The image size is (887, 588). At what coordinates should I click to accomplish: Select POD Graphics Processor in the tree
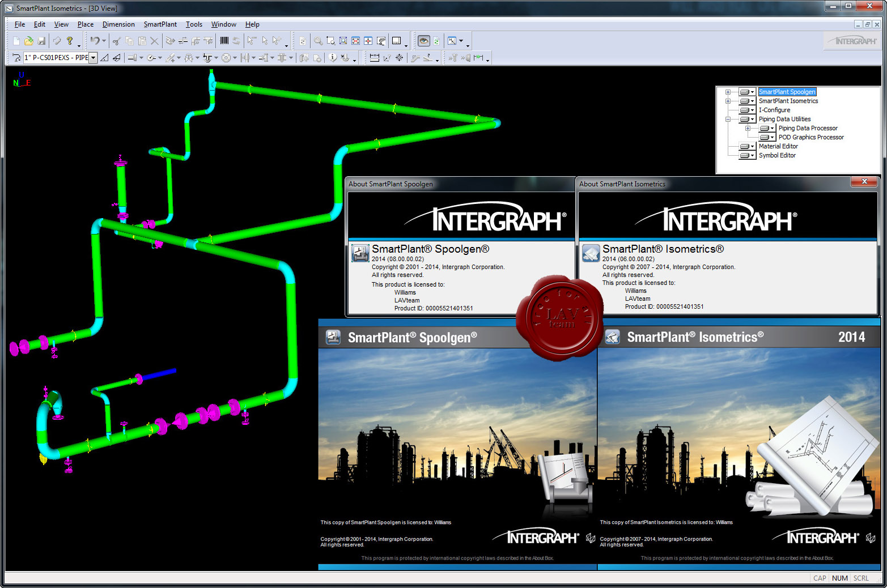[x=811, y=137]
